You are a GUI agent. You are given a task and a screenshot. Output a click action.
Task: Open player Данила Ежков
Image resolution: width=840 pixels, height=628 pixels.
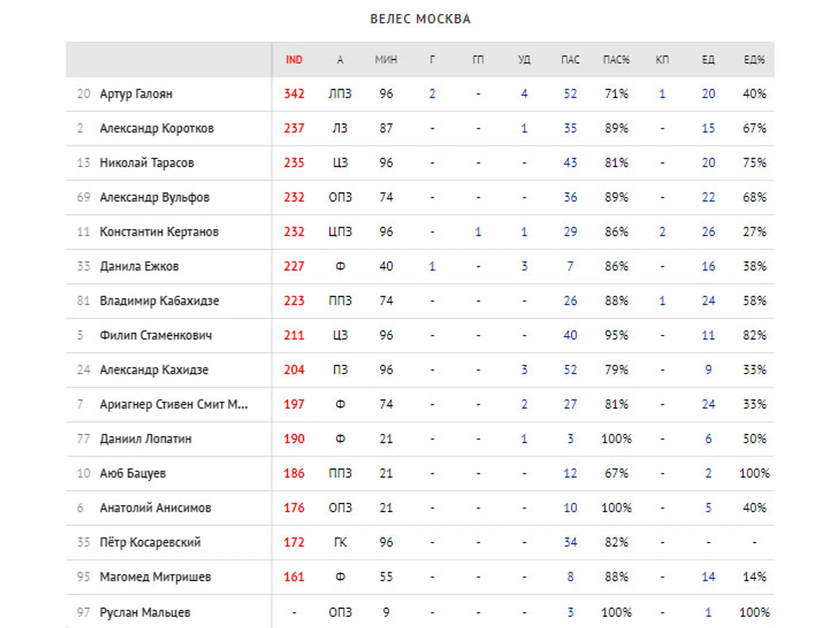coord(139,266)
